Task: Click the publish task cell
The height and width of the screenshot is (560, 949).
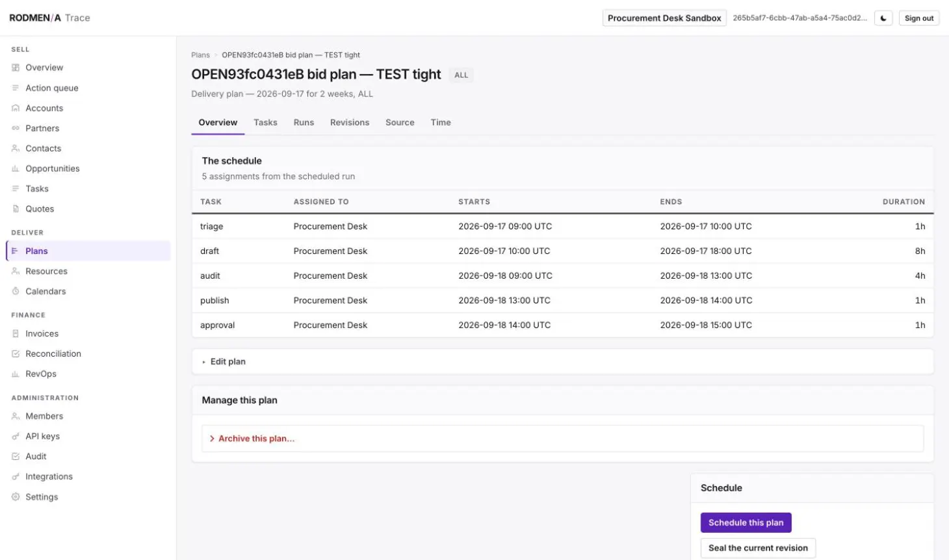Action: [x=214, y=300]
